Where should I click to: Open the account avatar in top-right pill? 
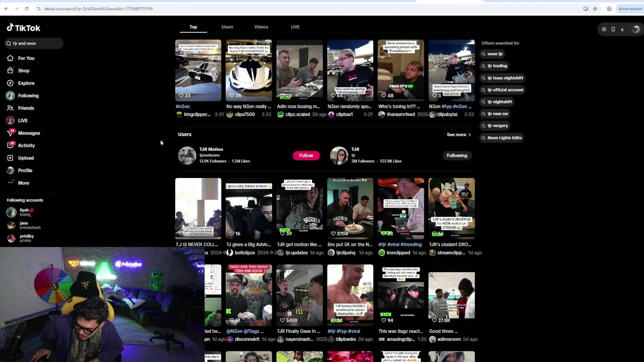pos(635,29)
